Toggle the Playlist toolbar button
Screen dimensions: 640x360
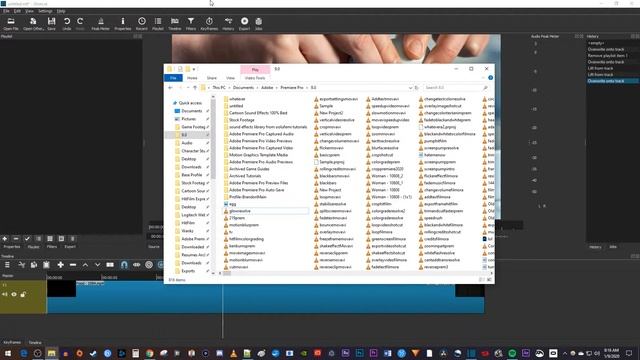[x=158, y=24]
